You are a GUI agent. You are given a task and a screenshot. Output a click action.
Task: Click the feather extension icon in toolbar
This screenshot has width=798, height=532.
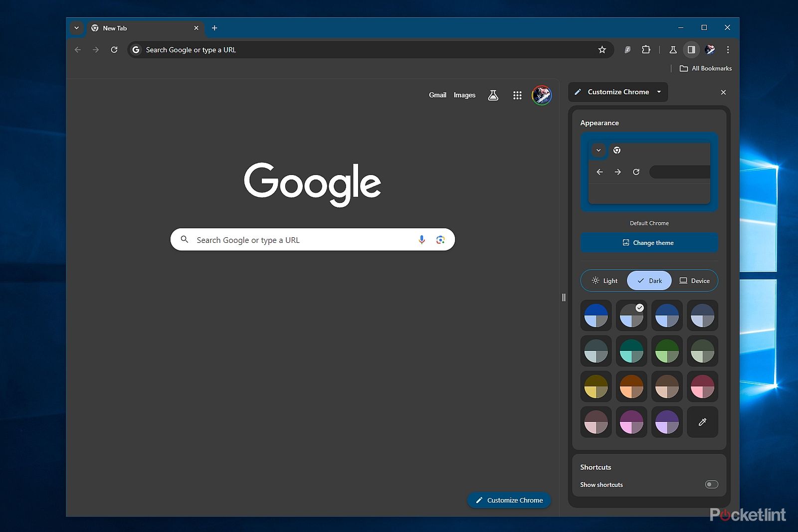pyautogui.click(x=627, y=50)
